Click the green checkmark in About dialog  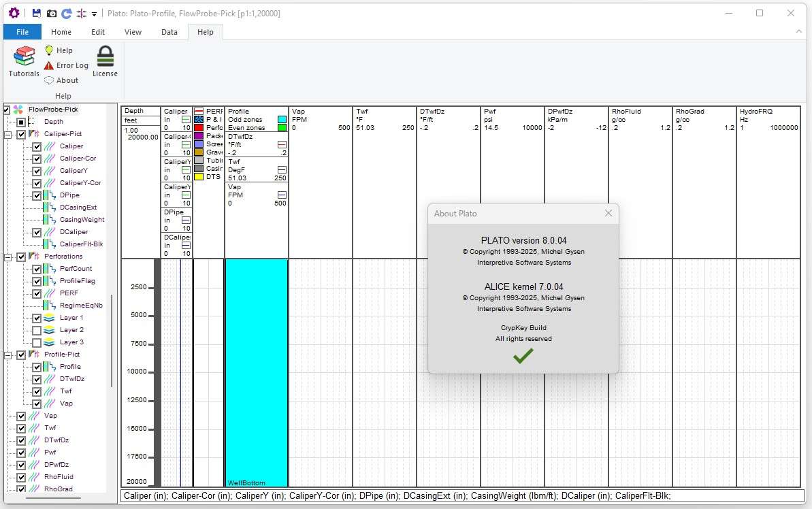coord(523,356)
